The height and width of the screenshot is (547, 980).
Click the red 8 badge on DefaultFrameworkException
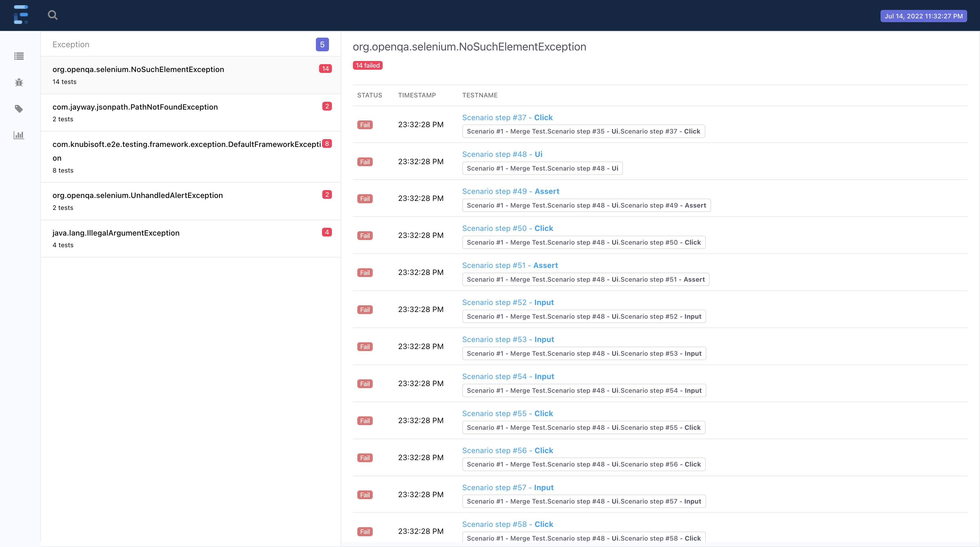327,144
